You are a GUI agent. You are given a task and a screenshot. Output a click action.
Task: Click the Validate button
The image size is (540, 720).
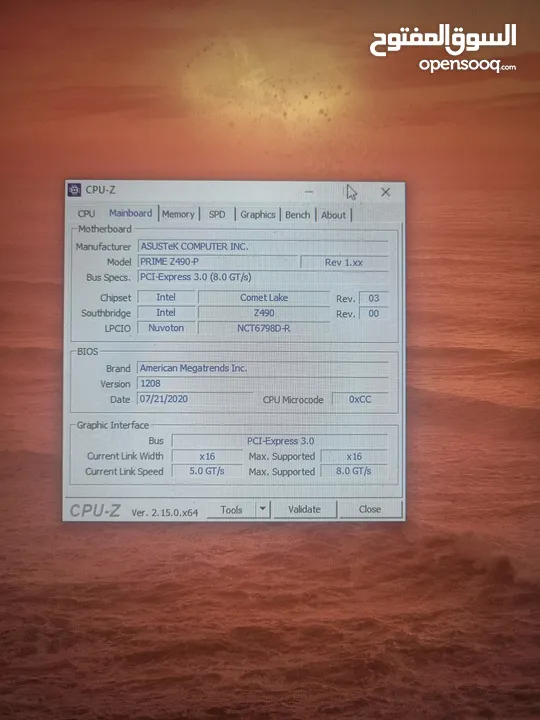(304, 509)
